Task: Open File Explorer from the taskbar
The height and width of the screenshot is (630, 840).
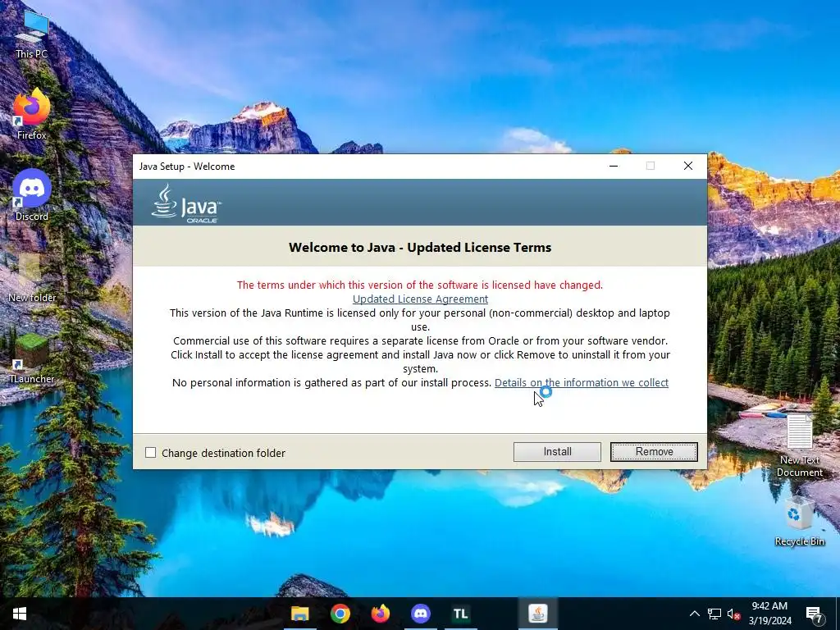Action: [300, 614]
